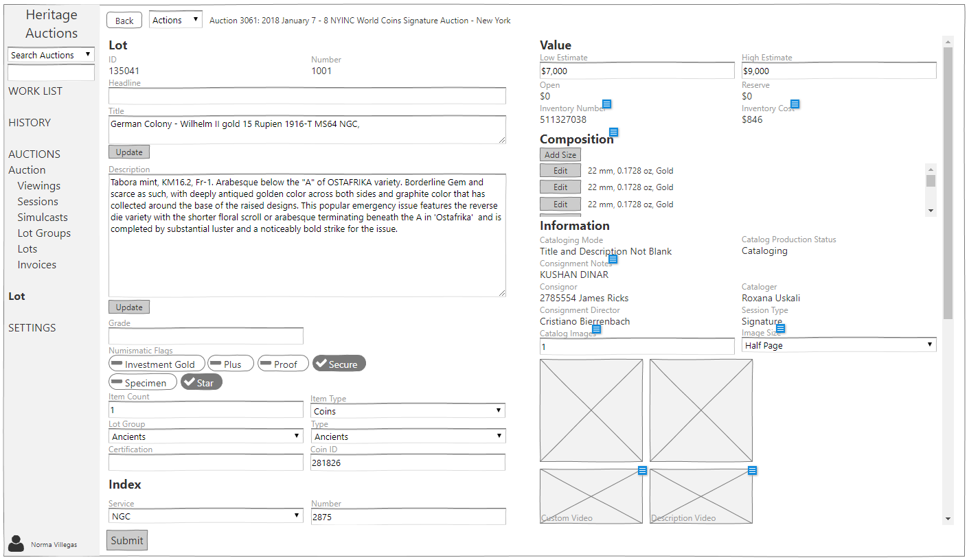Click the Back button
Image resolution: width=969 pixels, height=560 pixels.
[x=124, y=21]
